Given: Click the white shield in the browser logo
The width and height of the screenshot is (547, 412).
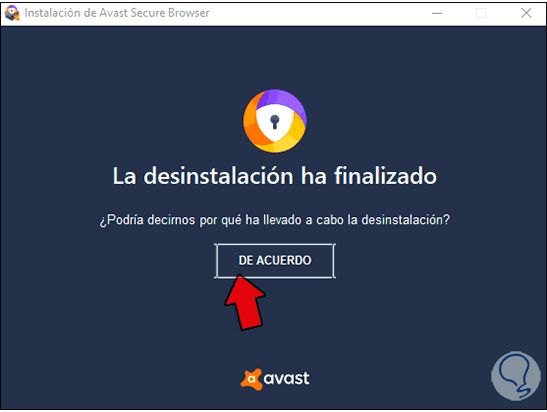Looking at the screenshot, I should point(275,122).
